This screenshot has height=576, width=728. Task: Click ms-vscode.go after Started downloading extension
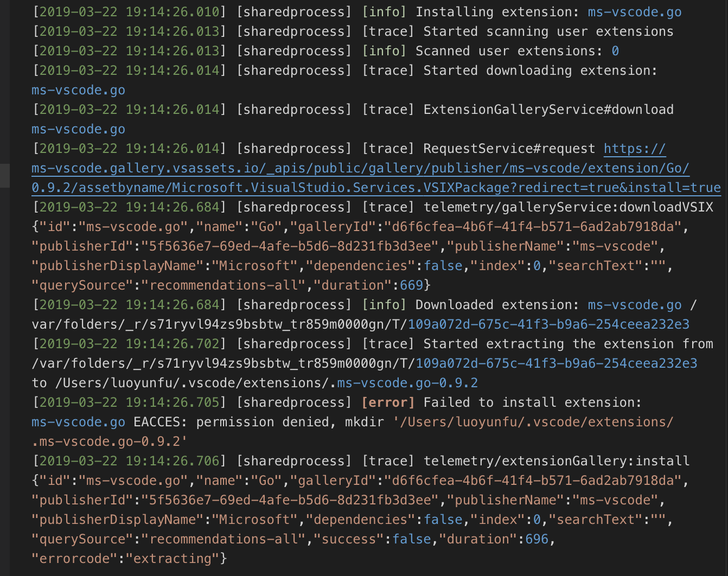(x=78, y=89)
